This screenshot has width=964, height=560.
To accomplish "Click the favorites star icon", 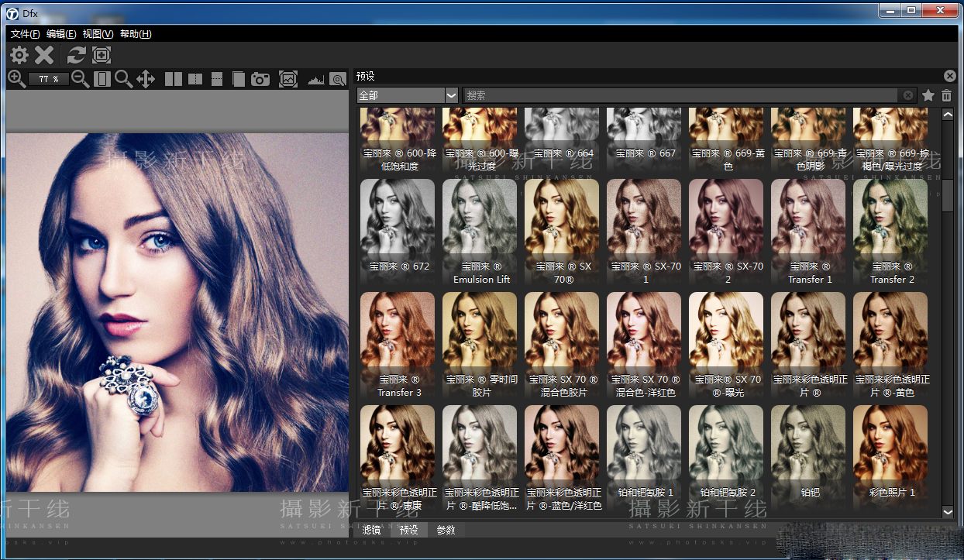I will tap(928, 95).
